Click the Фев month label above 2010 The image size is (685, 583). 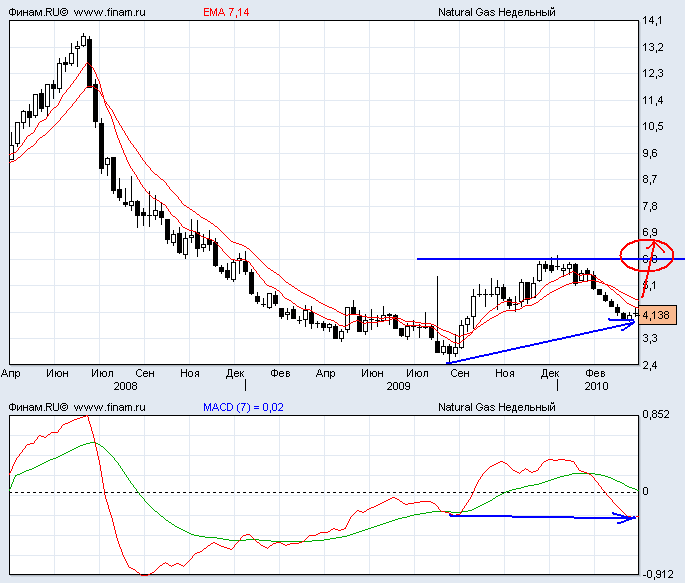595,373
